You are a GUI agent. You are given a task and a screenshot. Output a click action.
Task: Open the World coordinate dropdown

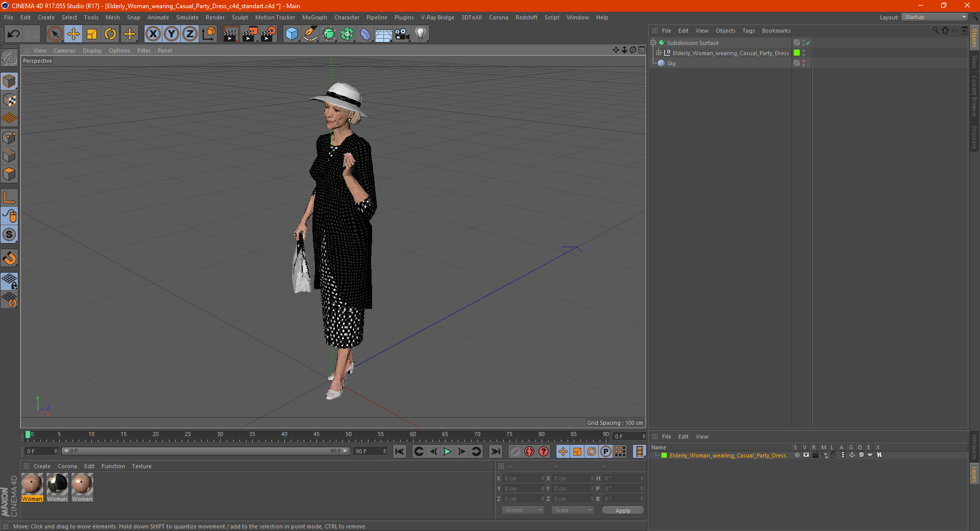pyautogui.click(x=523, y=510)
